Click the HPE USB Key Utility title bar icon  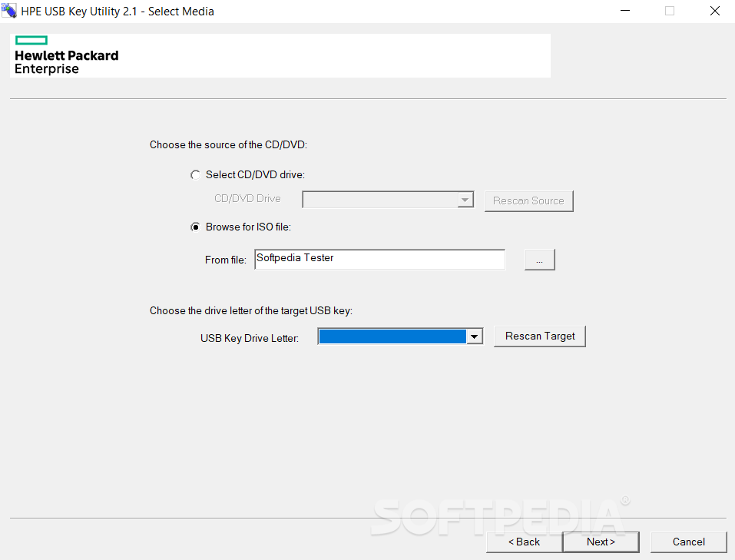point(9,11)
